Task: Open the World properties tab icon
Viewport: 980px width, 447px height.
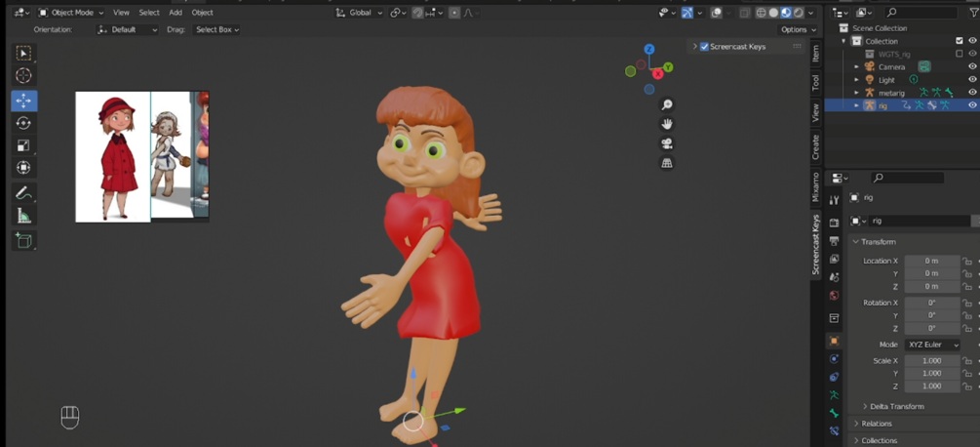Action: click(x=834, y=295)
